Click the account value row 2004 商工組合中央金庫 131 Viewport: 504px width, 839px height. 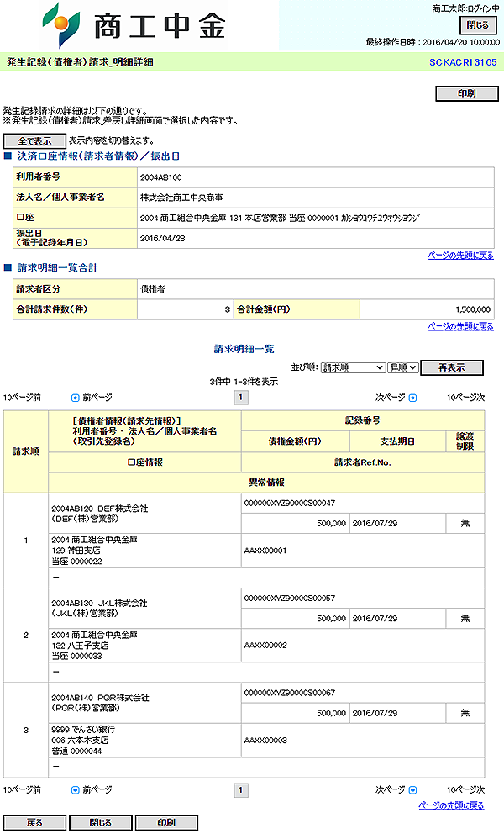(315, 219)
